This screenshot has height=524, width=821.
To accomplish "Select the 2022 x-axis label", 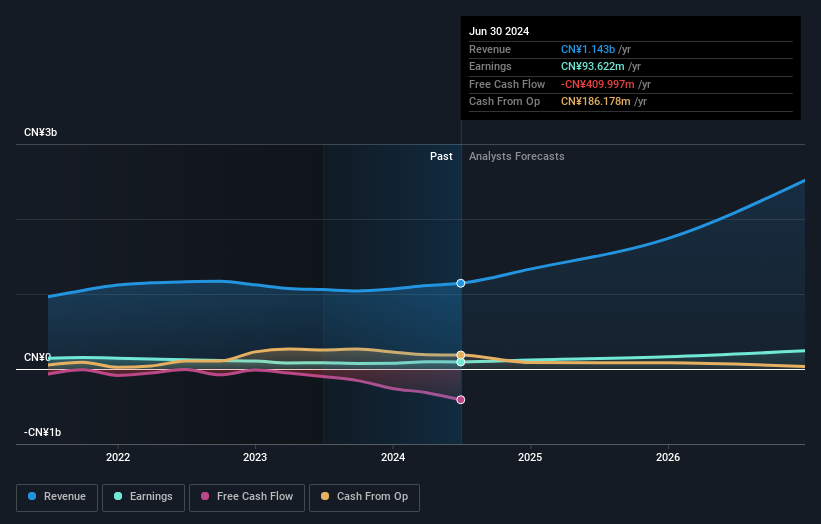I will 118,458.
